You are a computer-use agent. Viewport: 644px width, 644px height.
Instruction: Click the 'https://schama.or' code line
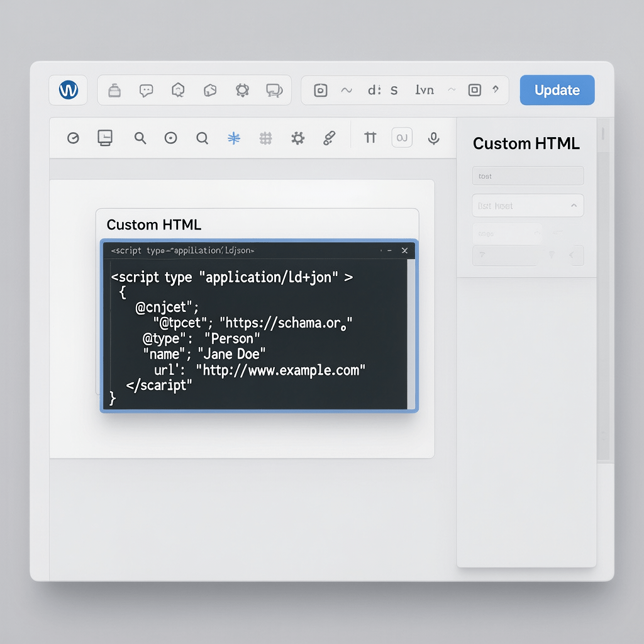(x=253, y=323)
